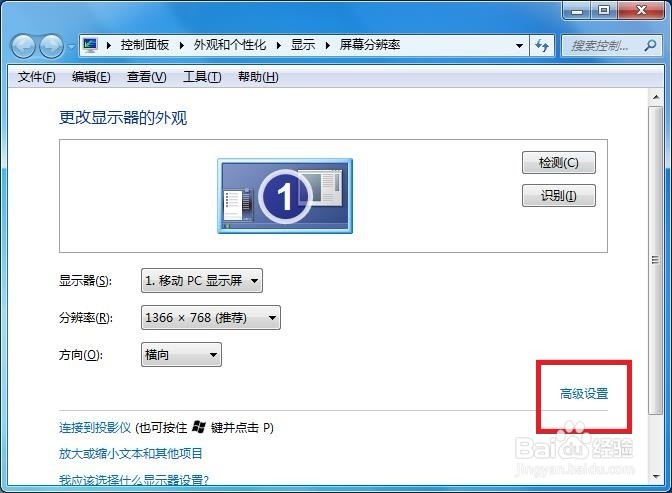Minimize the window
The image size is (672, 493).
[x=577, y=10]
